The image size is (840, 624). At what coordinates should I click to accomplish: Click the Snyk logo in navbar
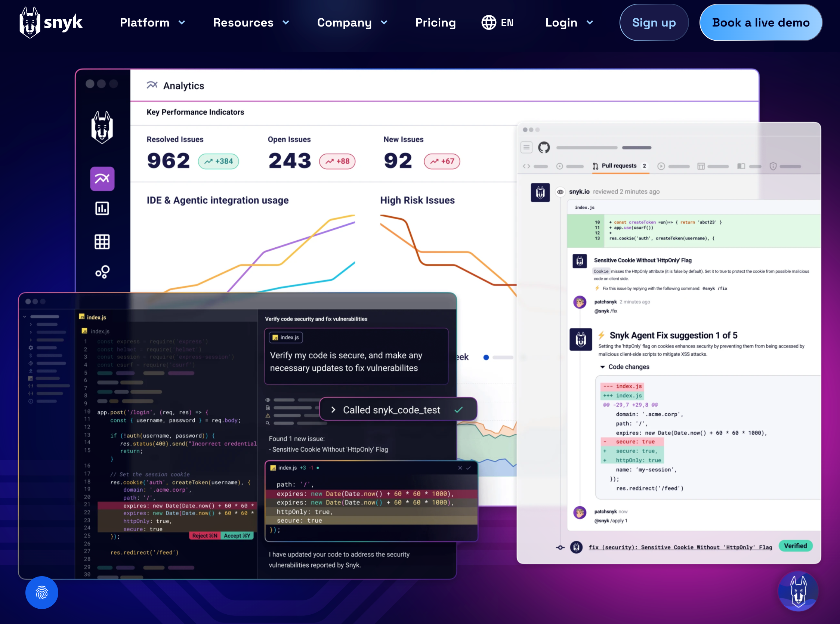point(50,23)
